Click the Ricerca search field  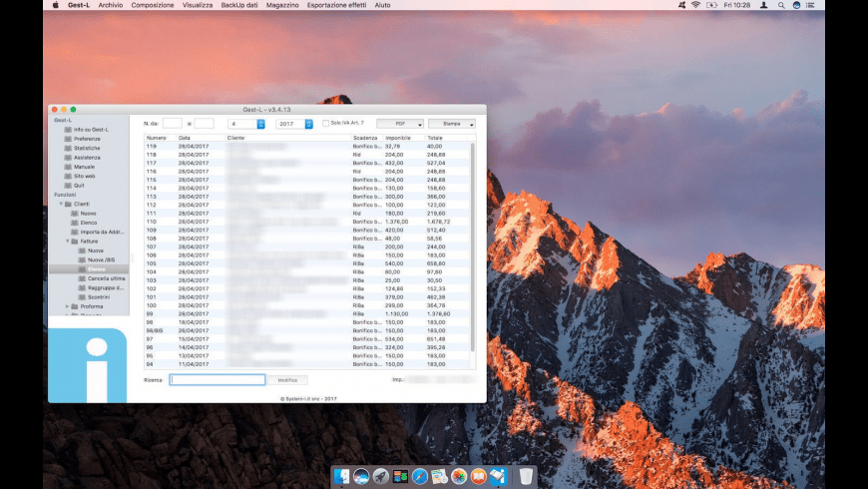[x=217, y=380]
